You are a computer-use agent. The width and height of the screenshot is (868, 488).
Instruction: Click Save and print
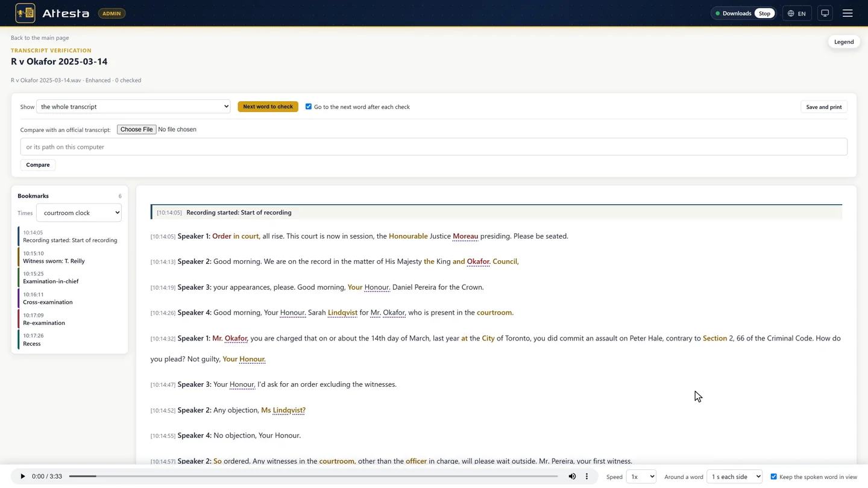[x=823, y=107]
